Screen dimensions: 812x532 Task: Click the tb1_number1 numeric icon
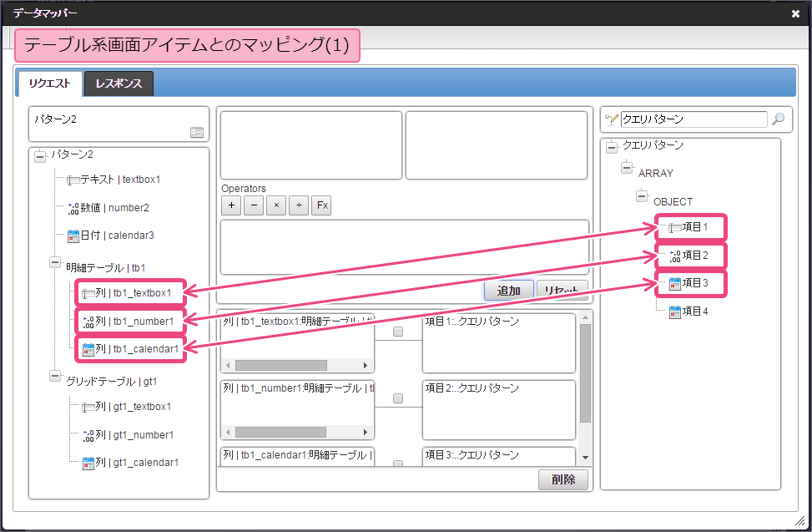click(x=88, y=322)
